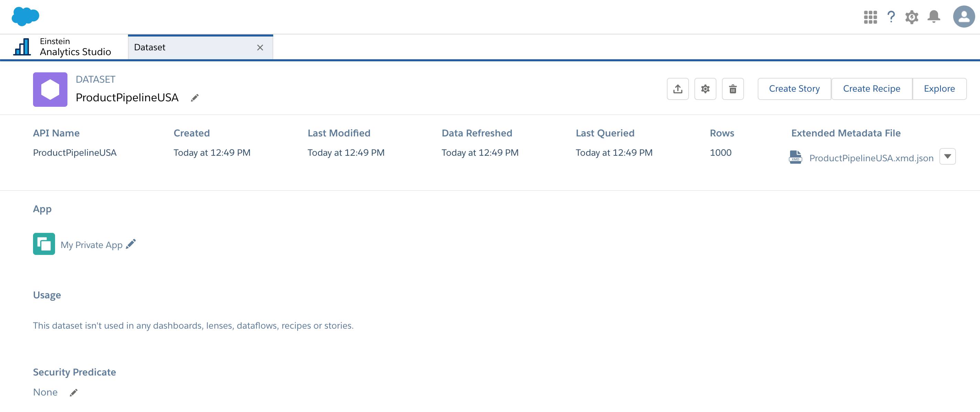980x412 pixels.
Task: Click the Security Predicate 'None' value
Action: click(x=45, y=392)
